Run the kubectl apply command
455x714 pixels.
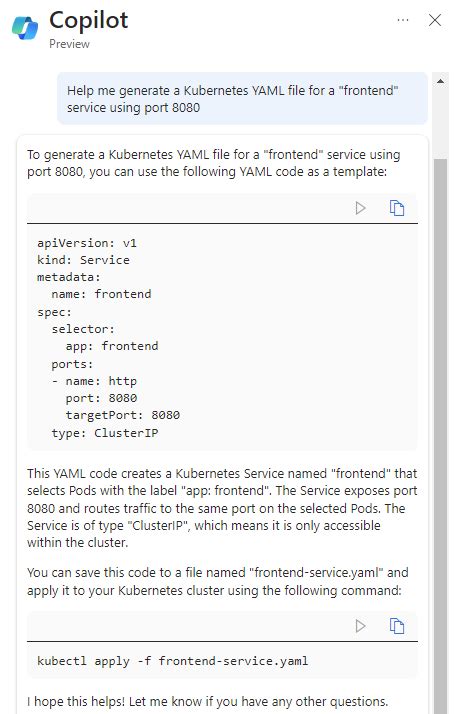point(360,626)
